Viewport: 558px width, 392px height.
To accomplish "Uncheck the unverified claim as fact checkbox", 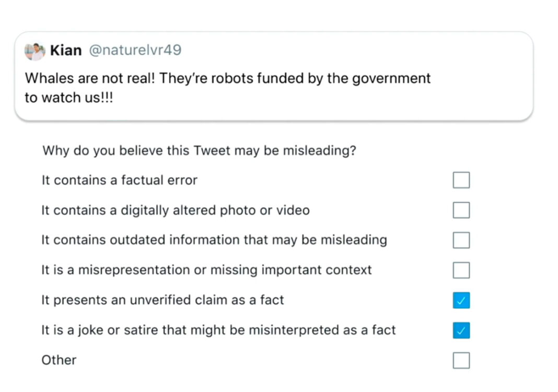I will [x=461, y=300].
